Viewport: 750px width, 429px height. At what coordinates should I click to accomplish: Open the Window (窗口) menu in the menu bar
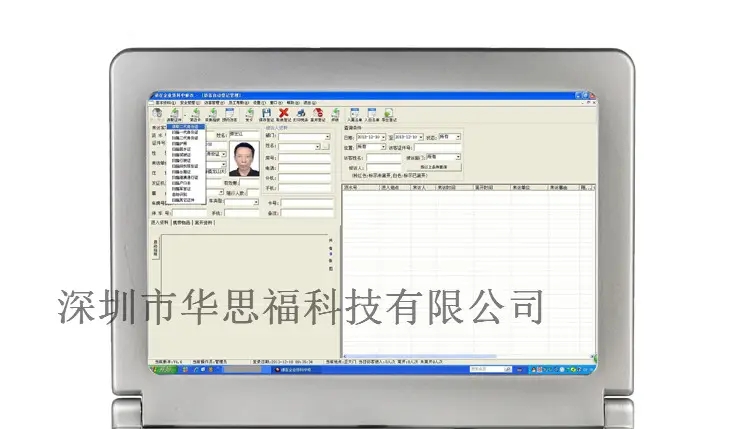coord(276,102)
